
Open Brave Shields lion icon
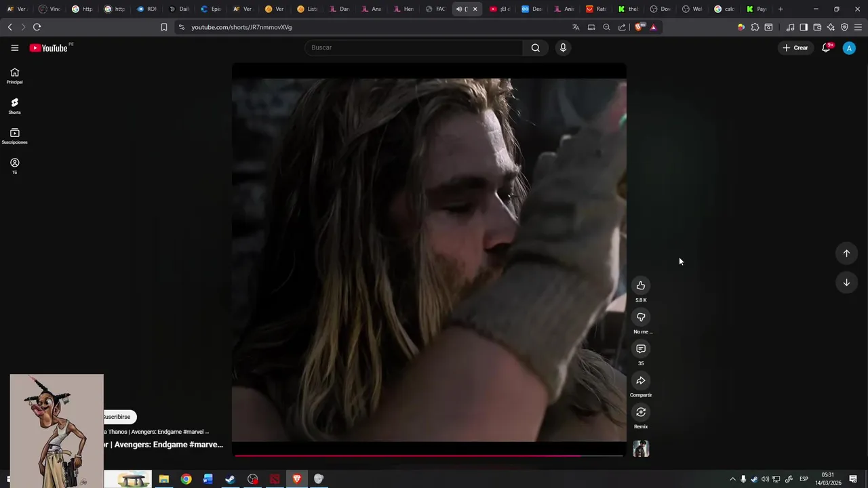tap(638, 27)
